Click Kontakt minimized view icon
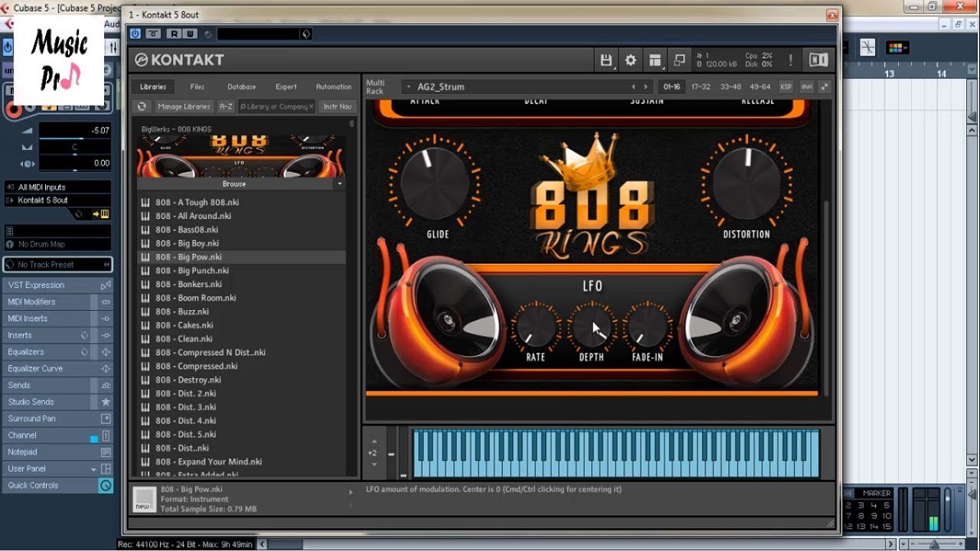 coord(679,60)
